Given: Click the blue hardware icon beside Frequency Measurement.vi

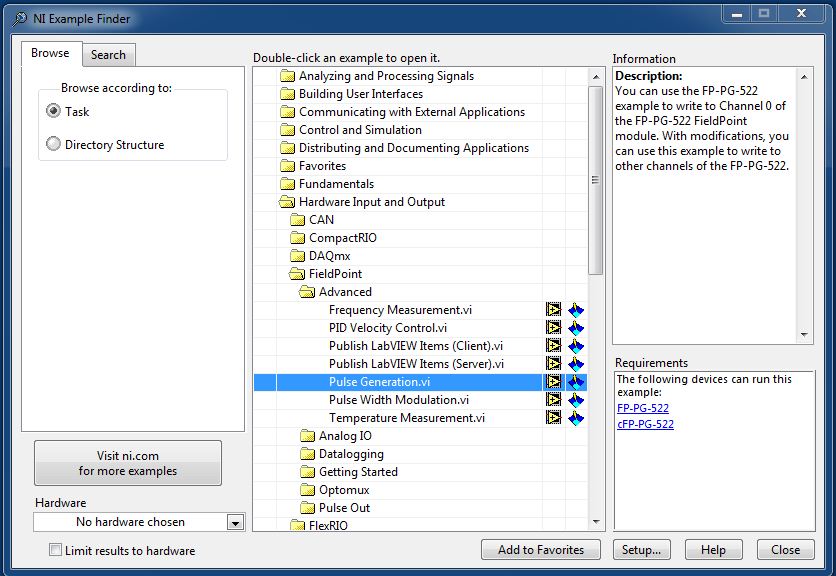Looking at the screenshot, I should [x=576, y=310].
